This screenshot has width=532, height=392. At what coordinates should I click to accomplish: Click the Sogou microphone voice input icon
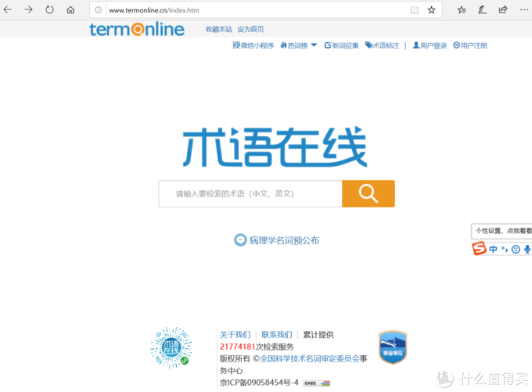pos(527,250)
